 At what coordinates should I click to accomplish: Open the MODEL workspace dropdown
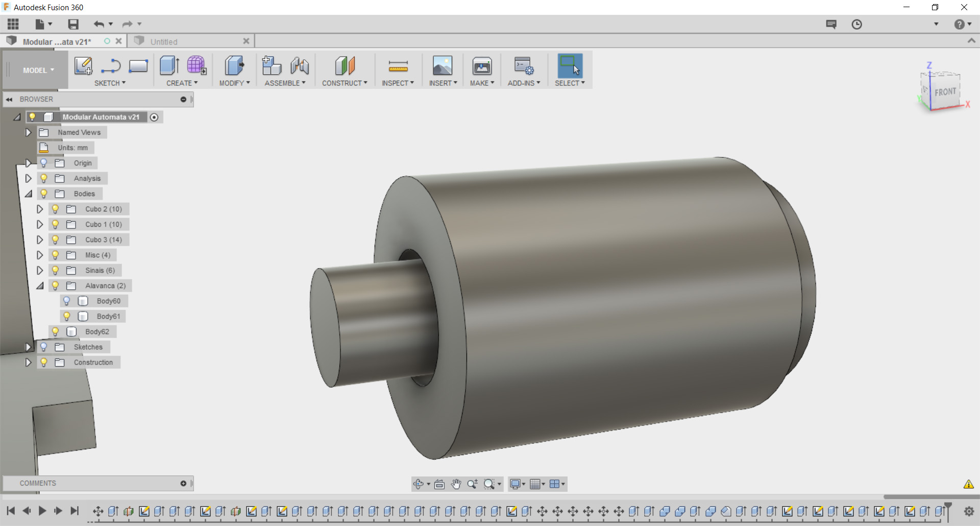(38, 70)
